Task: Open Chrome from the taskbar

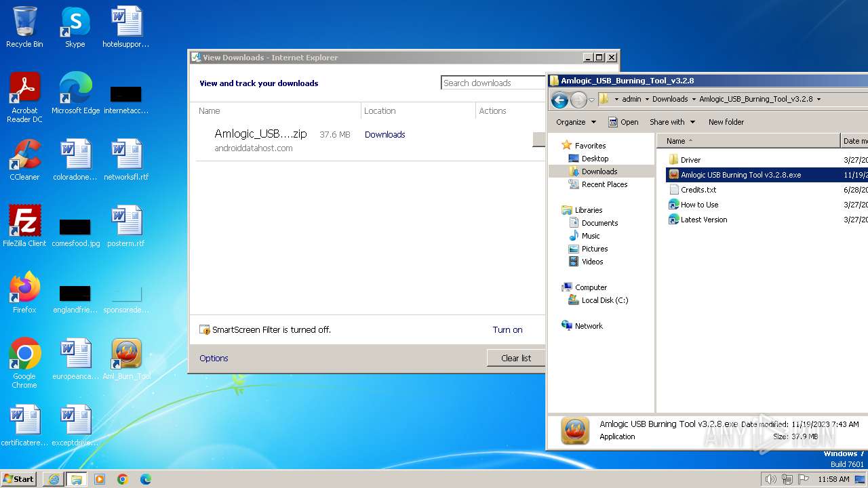Action: pyautogui.click(x=122, y=479)
